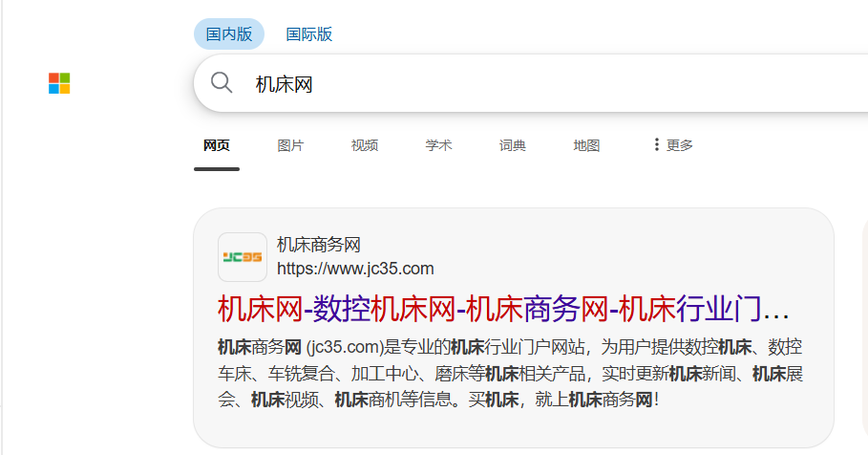Click the 机床商务网 site name
The image size is (868, 455).
(319, 245)
